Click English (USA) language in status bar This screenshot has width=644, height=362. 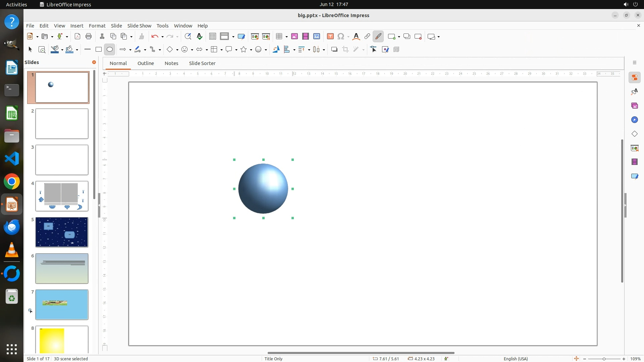516,359
